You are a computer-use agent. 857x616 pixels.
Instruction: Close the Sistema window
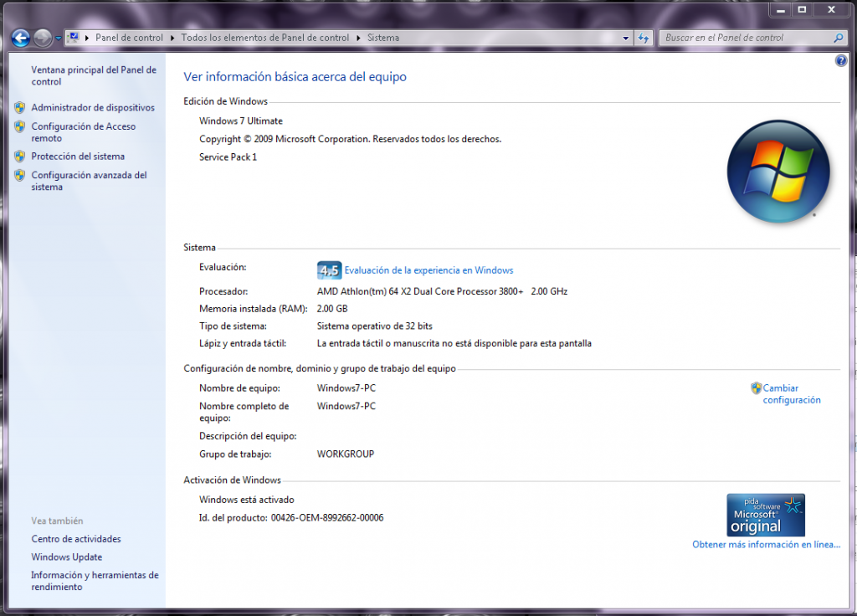point(832,10)
